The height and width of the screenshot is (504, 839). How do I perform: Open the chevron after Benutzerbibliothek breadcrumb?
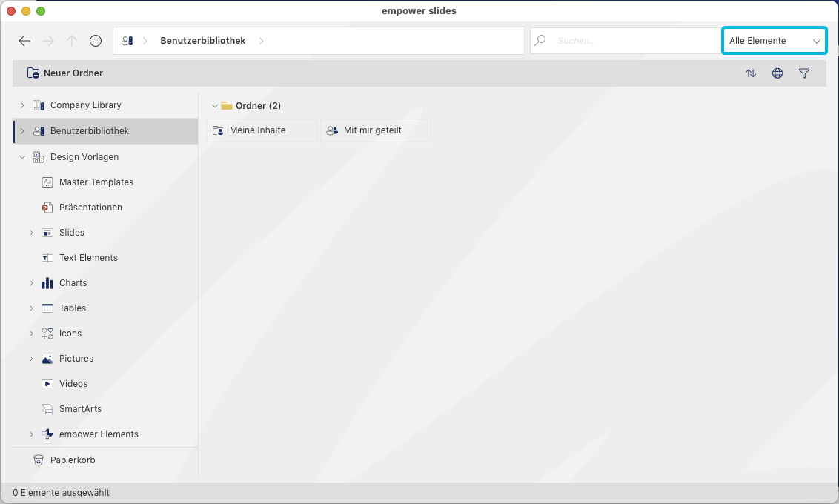pyautogui.click(x=261, y=41)
